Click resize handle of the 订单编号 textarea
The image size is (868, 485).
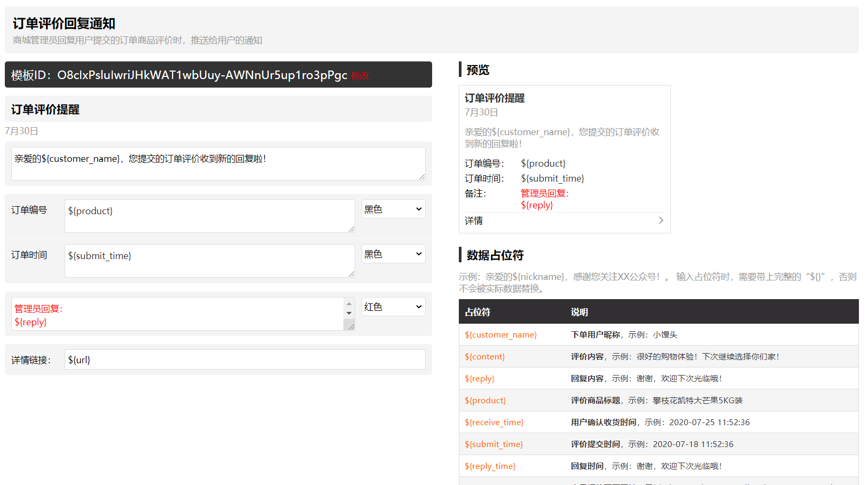point(351,229)
